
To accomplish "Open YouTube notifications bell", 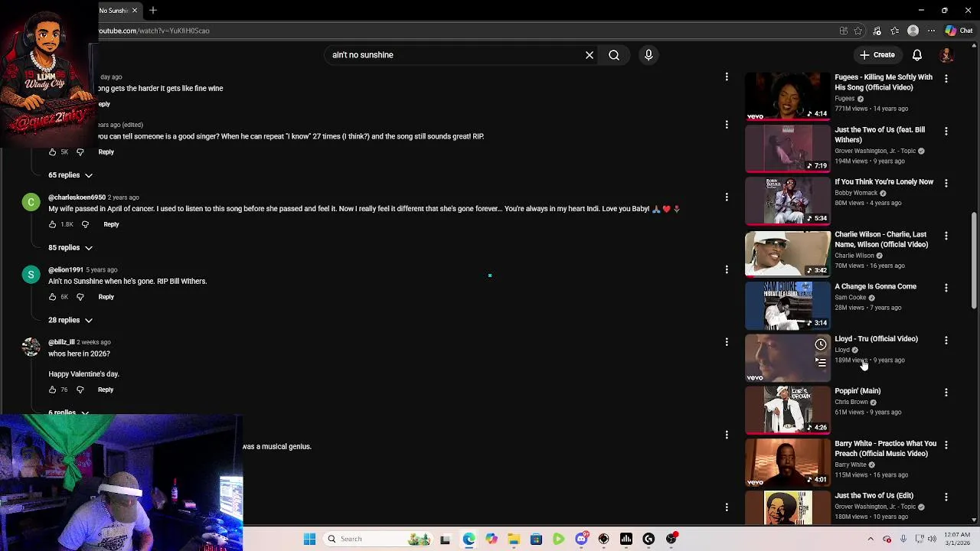I will (x=917, y=55).
